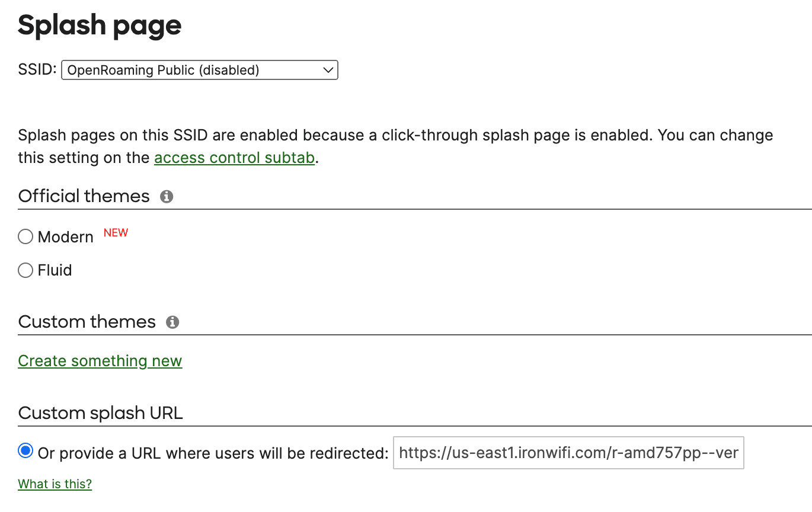The height and width of the screenshot is (512, 812).
Task: Open the What is this? help link
Action: tap(55, 484)
